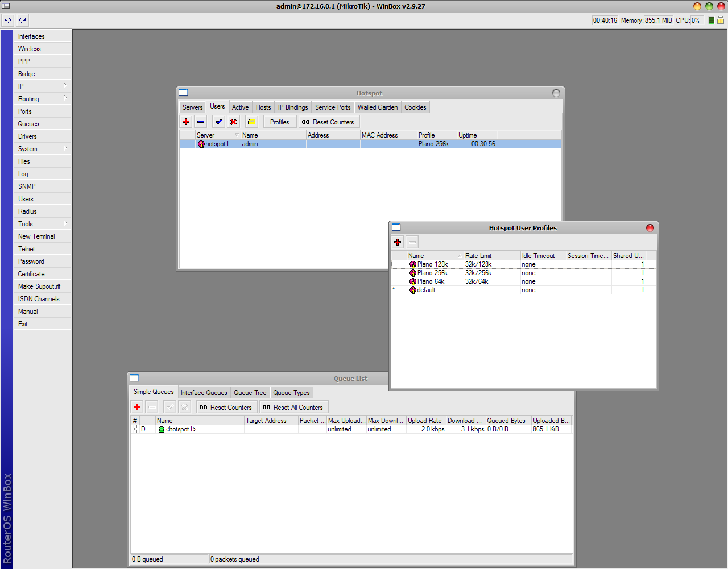
Task: Sort queues by the Upload Rate column
Action: pyautogui.click(x=426, y=421)
